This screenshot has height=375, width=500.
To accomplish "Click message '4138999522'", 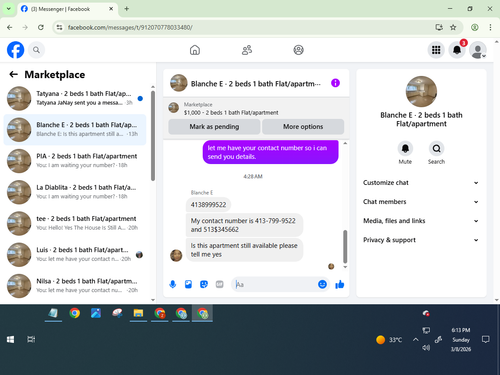I will coord(208,205).
